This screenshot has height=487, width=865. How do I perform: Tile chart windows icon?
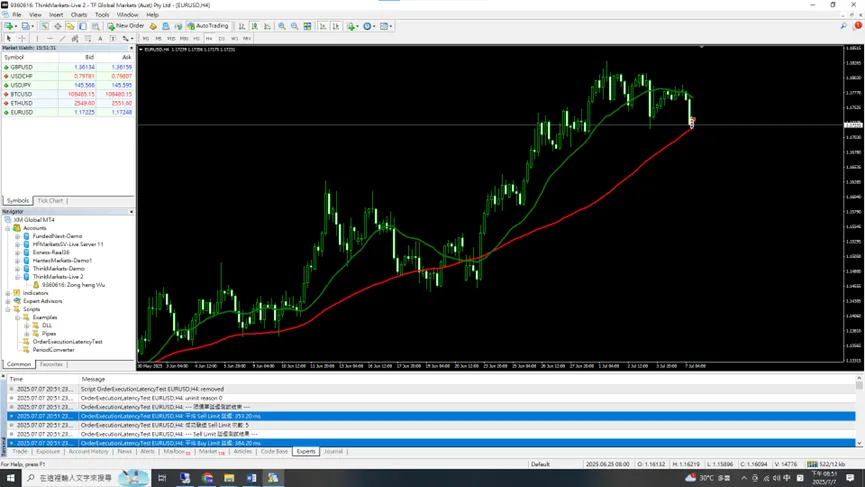pos(307,26)
